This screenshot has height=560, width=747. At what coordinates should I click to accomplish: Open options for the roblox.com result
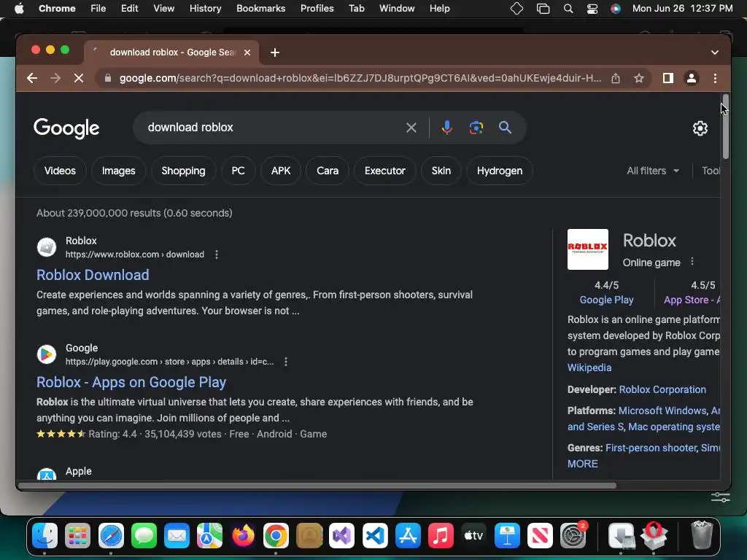pyautogui.click(x=217, y=254)
